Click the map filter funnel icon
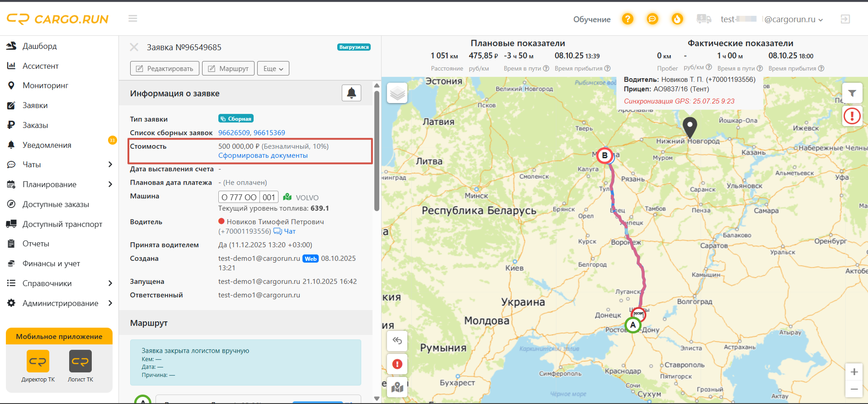The width and height of the screenshot is (868, 404). [852, 93]
